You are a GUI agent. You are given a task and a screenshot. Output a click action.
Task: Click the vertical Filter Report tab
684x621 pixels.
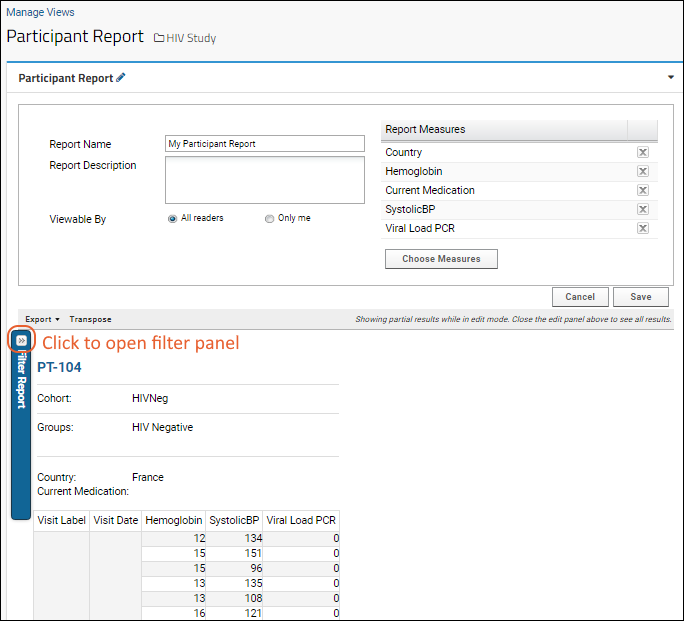(x=21, y=425)
